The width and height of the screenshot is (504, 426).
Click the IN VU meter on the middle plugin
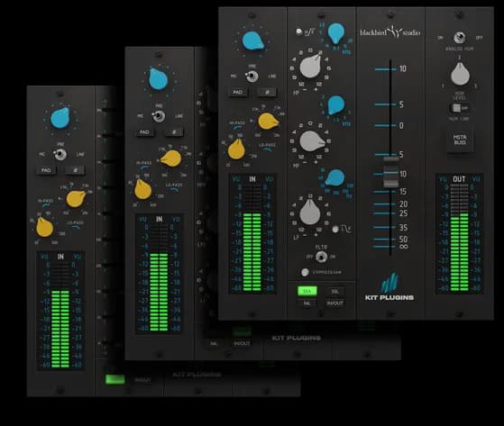click(159, 275)
